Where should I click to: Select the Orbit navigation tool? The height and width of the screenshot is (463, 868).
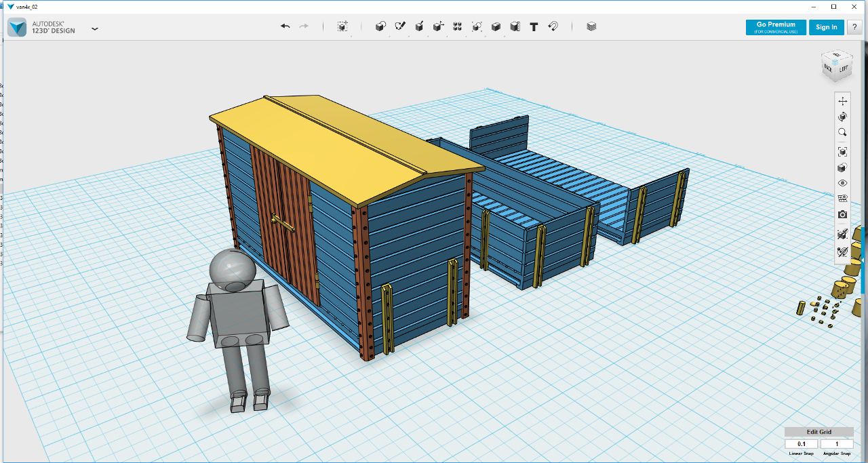[842, 117]
